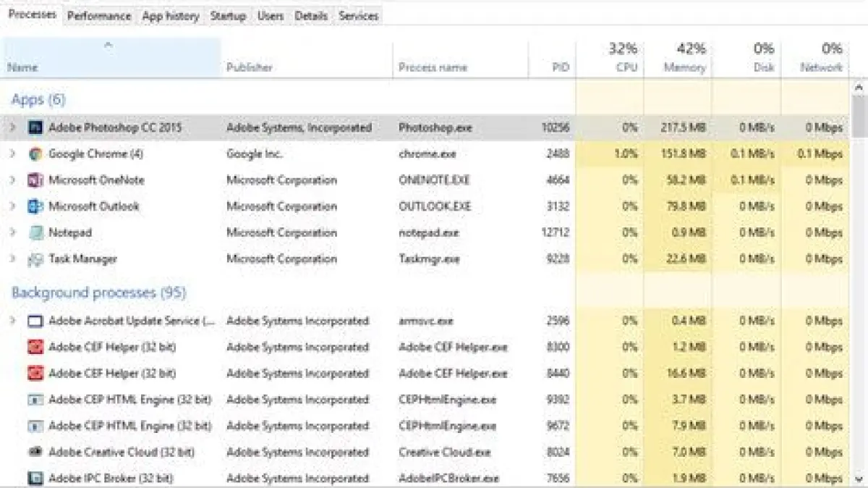Click the Microsoft Outlook icon
Viewport: 868px width, 488px height.
click(35, 206)
